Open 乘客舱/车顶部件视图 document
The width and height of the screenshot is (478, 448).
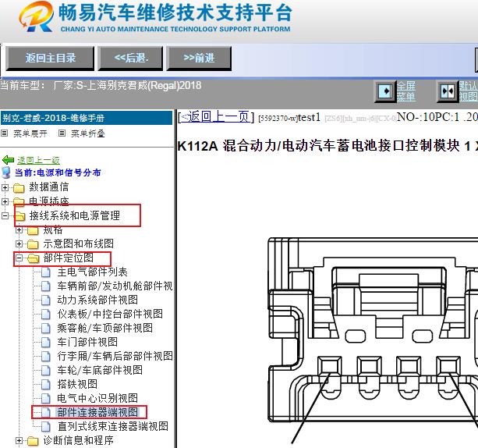[104, 328]
